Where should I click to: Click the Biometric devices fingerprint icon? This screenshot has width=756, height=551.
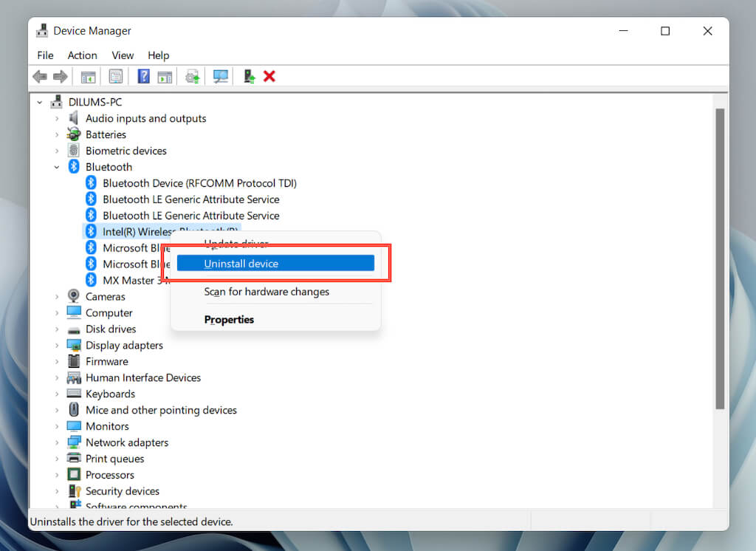[74, 151]
